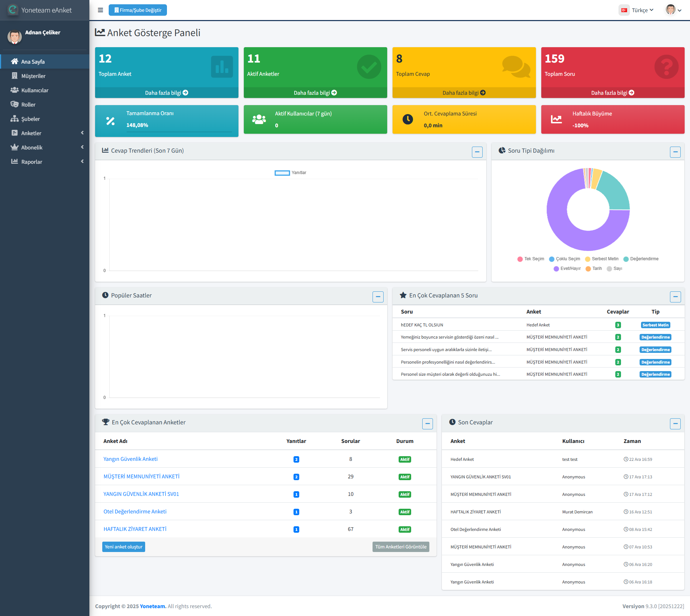Click arrow icon on Toplam Soru card
Screen dimensions: 690x616
pos(632,93)
